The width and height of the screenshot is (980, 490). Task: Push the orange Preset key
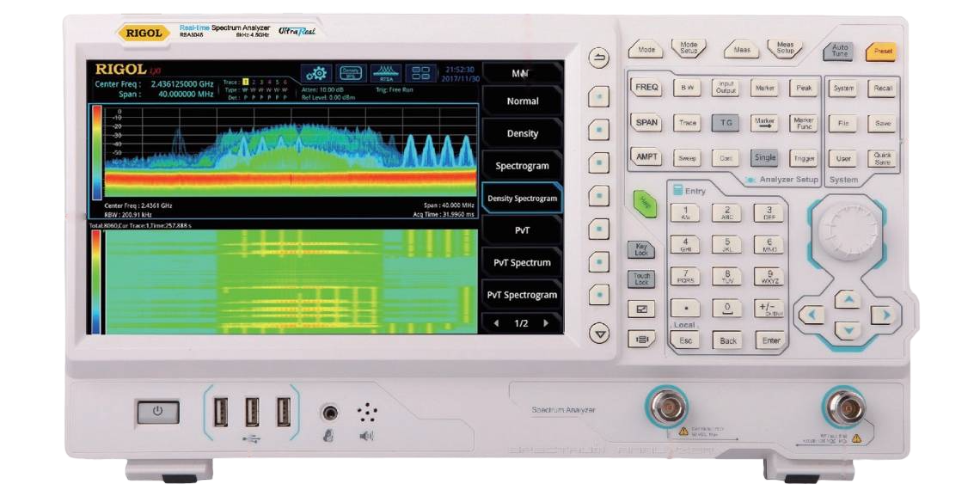(881, 51)
